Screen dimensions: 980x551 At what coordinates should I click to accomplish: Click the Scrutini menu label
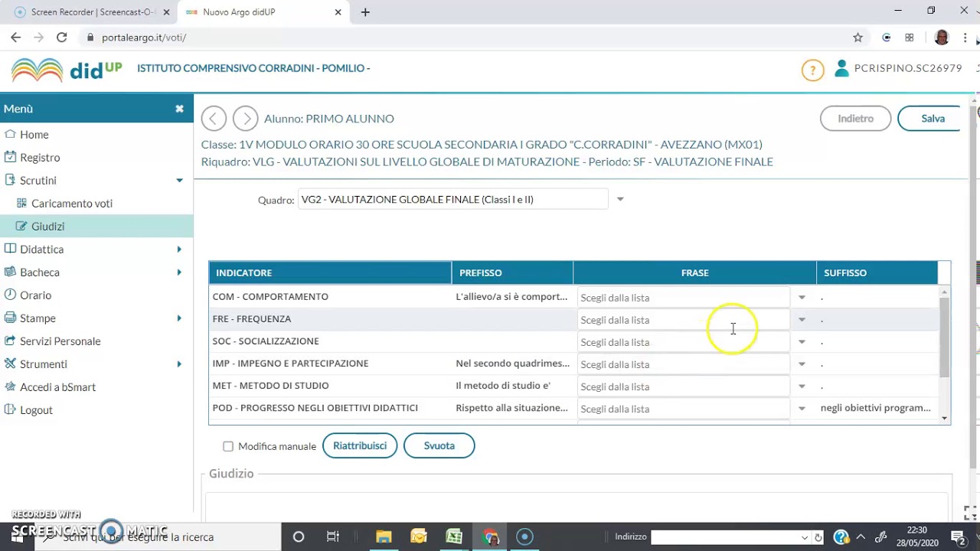point(38,181)
